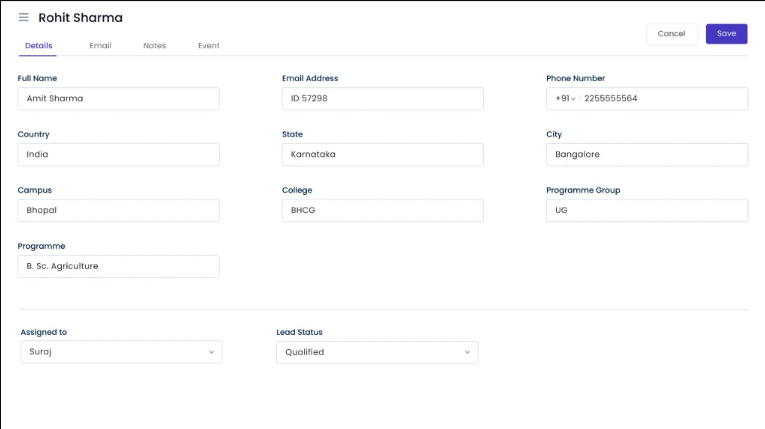This screenshot has height=429, width=765.
Task: Expand the Assigned to dropdown showing Suraj
Action: point(121,352)
